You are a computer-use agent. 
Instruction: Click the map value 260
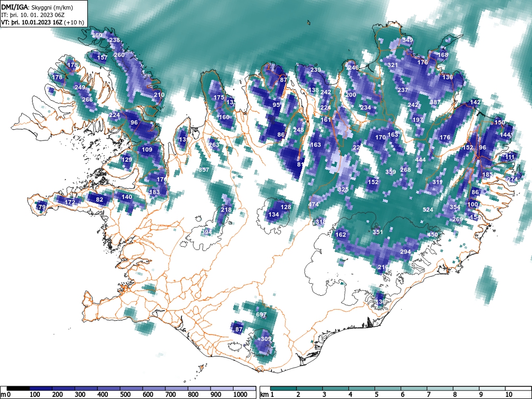(119, 55)
